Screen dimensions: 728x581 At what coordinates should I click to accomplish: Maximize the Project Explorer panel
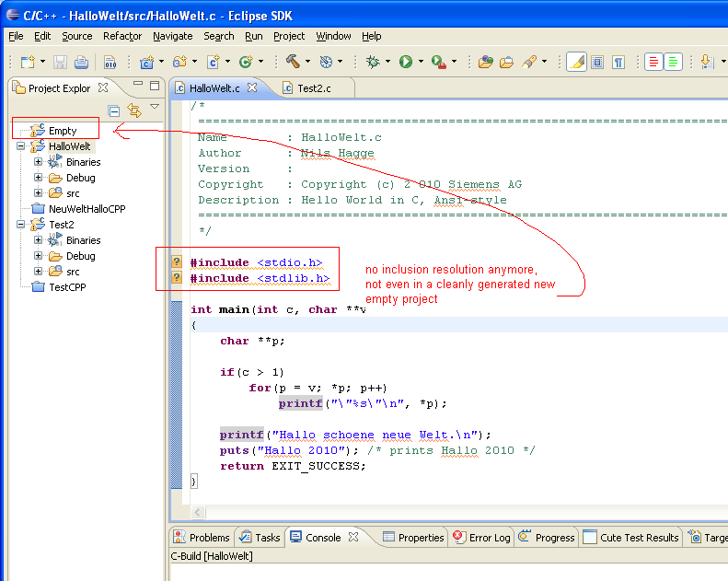tap(155, 86)
